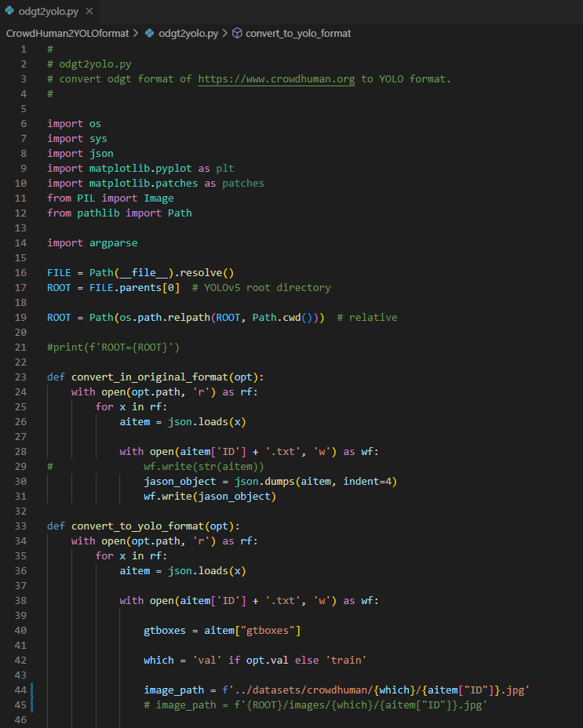
Task: Click the Python file icon on the tab
Action: (x=9, y=11)
